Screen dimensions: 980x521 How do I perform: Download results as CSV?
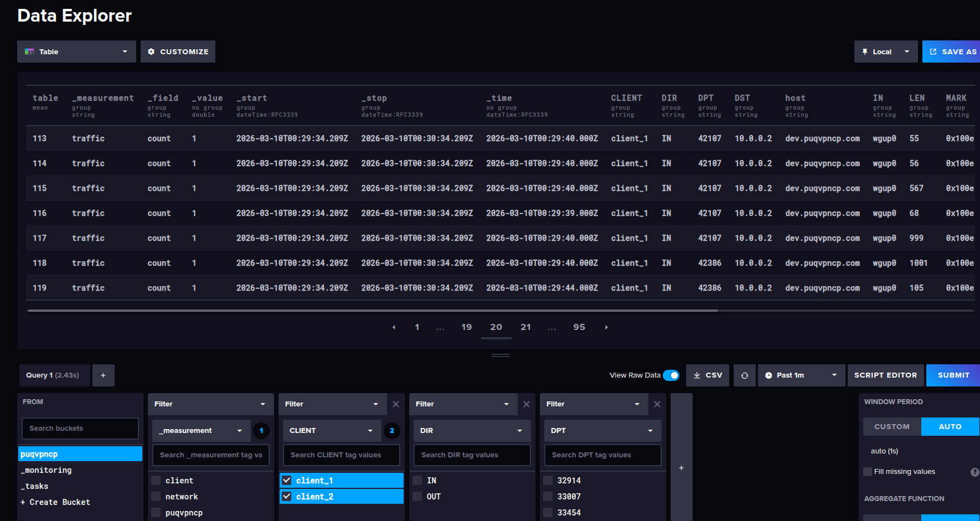tap(708, 375)
